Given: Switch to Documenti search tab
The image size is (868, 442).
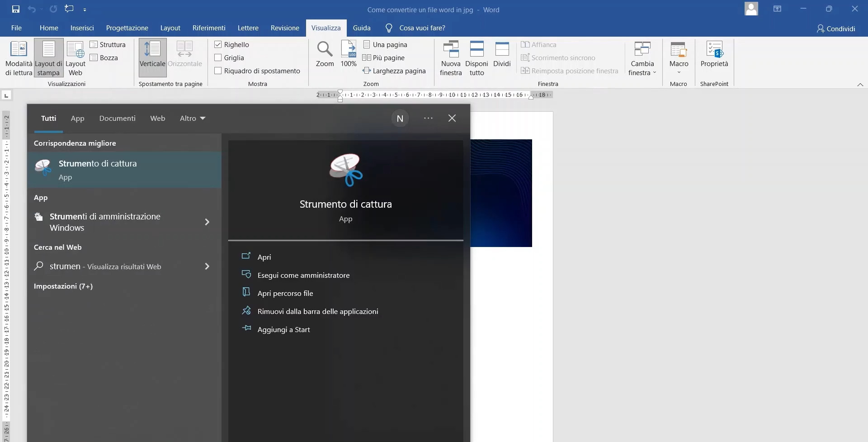Looking at the screenshot, I should coord(117,119).
